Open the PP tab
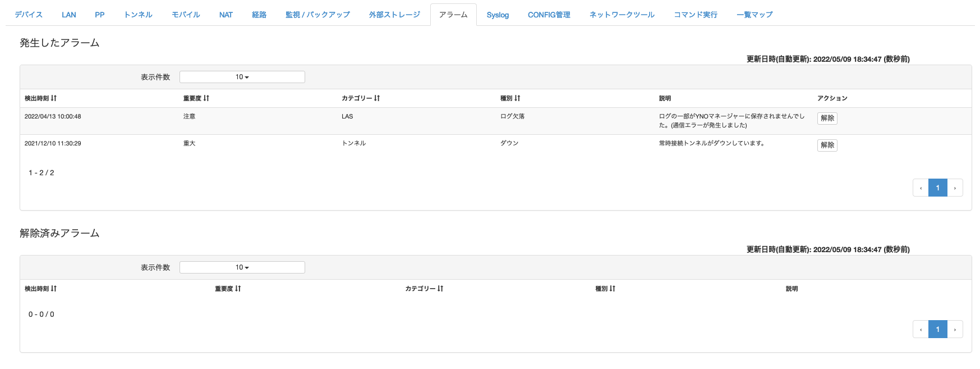The image size is (980, 369). (100, 15)
